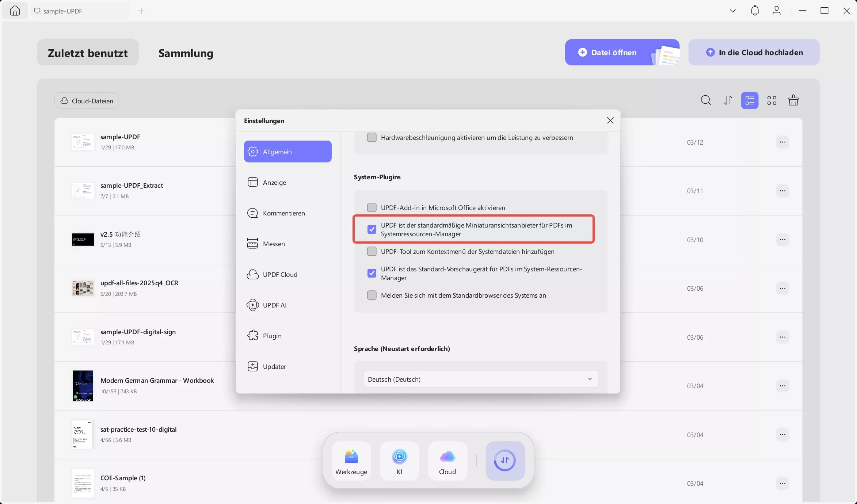
Task: Enable UPDF-Add-in in Microsoft Office checkbox
Action: [372, 207]
